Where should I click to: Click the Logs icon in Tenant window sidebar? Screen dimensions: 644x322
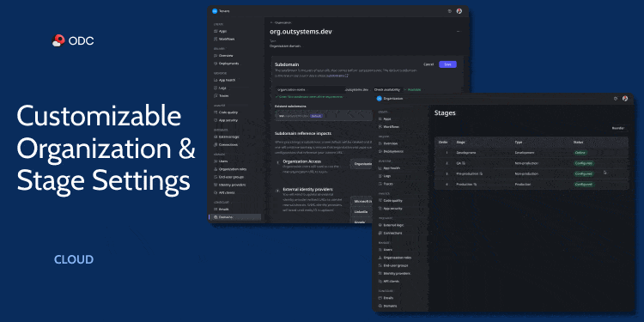tap(216, 88)
